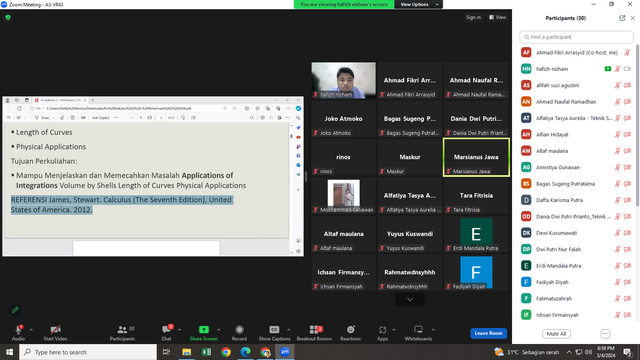Click the green encryption shield icon
The image size is (640, 360).
[8, 18]
